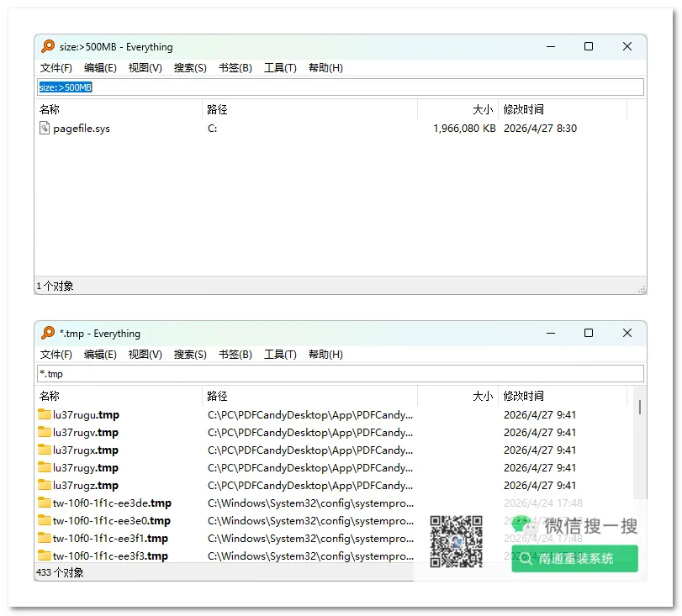Click folder icon of tw-10f0-1f1c-ee3de.tmp

(45, 503)
